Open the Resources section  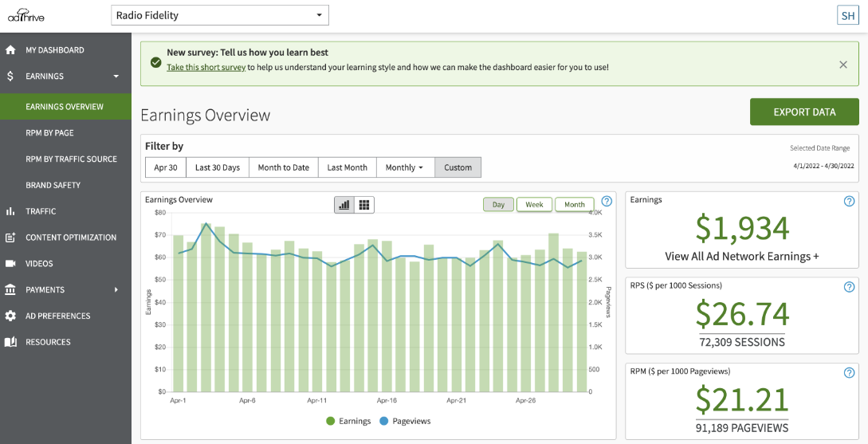[48, 342]
